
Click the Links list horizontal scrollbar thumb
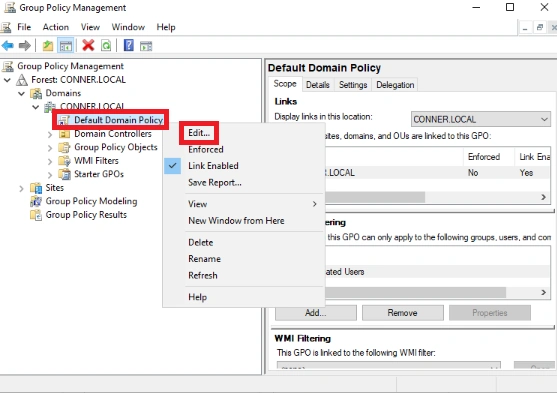click(375, 197)
